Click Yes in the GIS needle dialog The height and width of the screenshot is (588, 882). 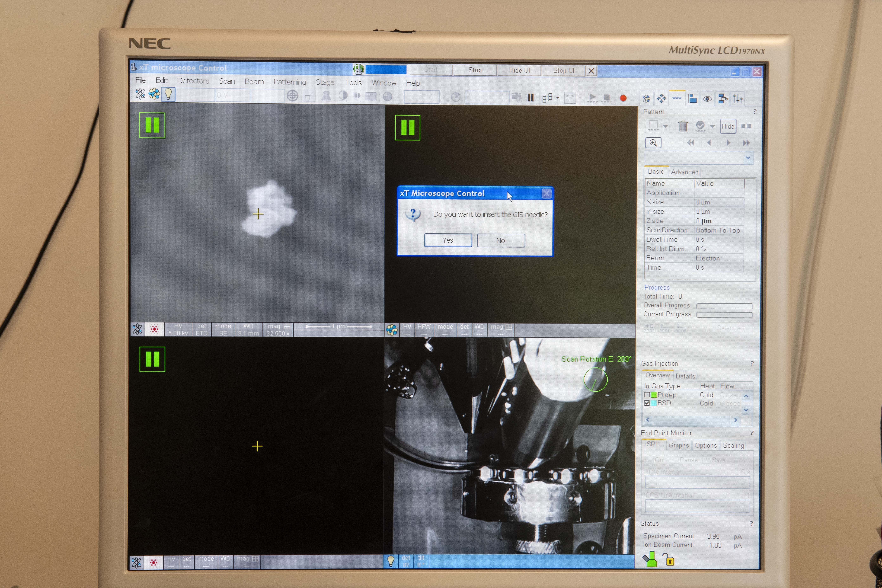point(448,240)
